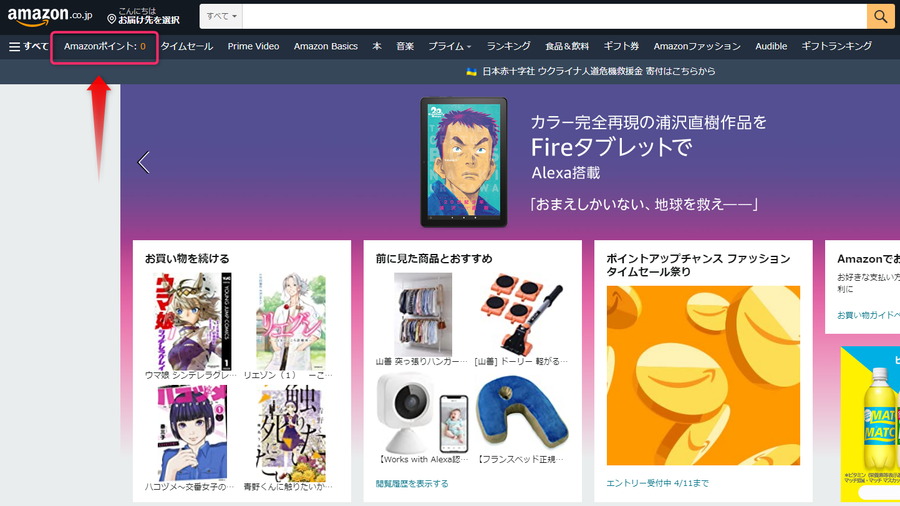Open リエゾン (1) manga cover
This screenshot has height=506, width=900.
[290, 321]
